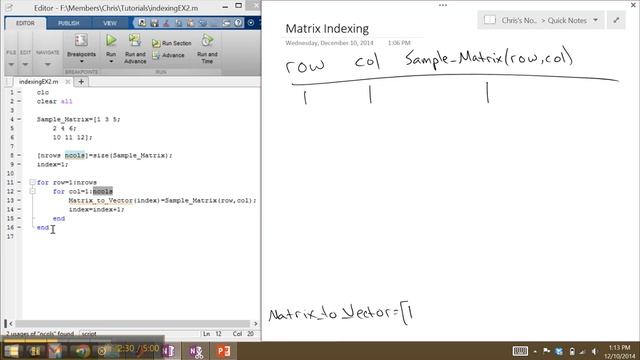Click the Run and Advance icon
The height and width of the screenshot is (360, 640).
pyautogui.click(x=135, y=40)
